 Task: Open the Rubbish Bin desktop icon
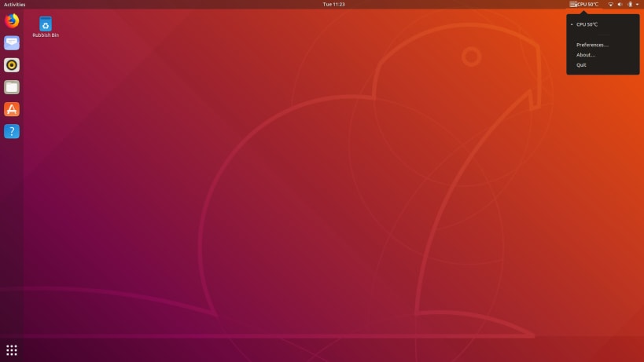(46, 27)
